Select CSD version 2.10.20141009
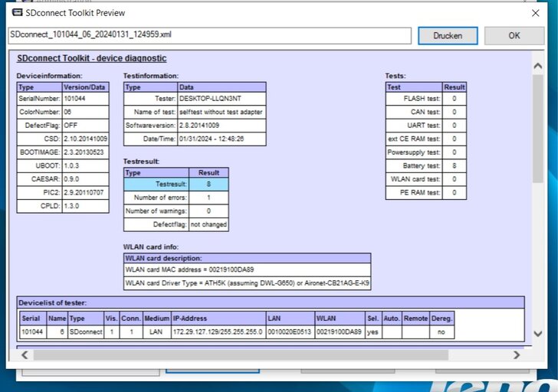558x392 pixels. point(85,139)
